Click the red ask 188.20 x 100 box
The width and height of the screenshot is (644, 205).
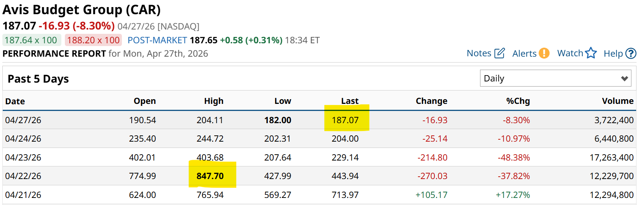(93, 40)
